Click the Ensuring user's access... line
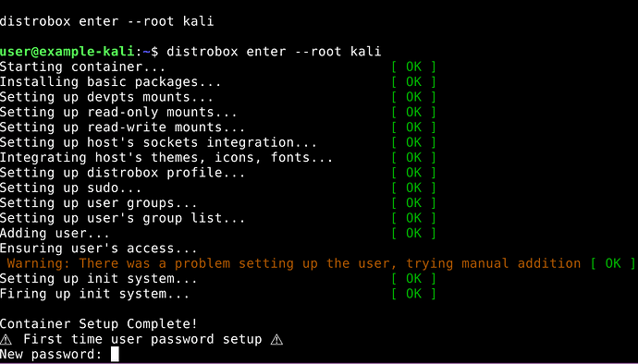The width and height of the screenshot is (638, 364). 98,249
